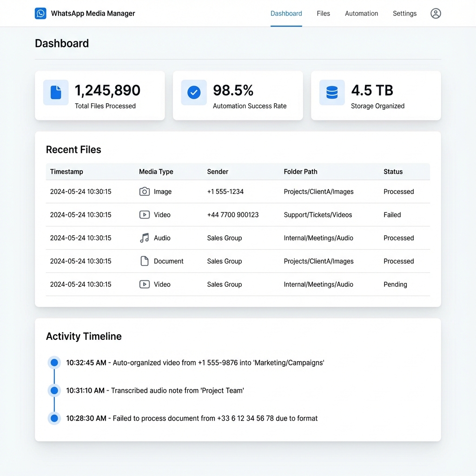Click video icon in the Pending row
This screenshot has width=476, height=476.
[145, 284]
